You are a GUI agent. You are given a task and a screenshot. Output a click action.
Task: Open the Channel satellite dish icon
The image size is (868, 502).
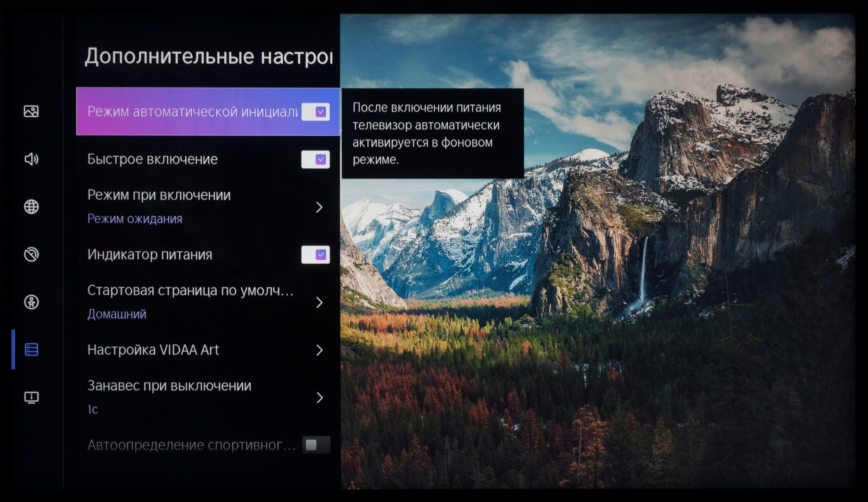pyautogui.click(x=31, y=254)
